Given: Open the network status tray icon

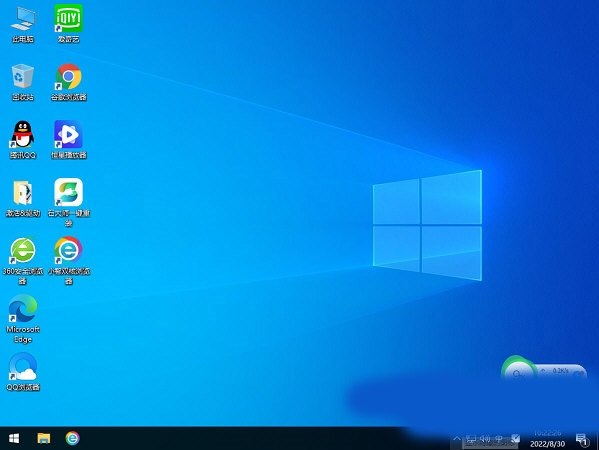Looking at the screenshot, I should click(471, 439).
